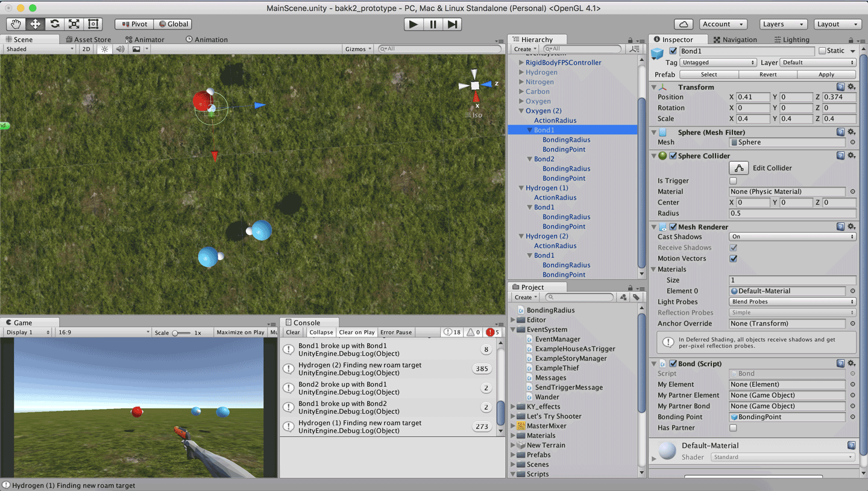This screenshot has width=868, height=491.
Task: Open the Shaded draw mode dropdown
Action: tap(39, 49)
